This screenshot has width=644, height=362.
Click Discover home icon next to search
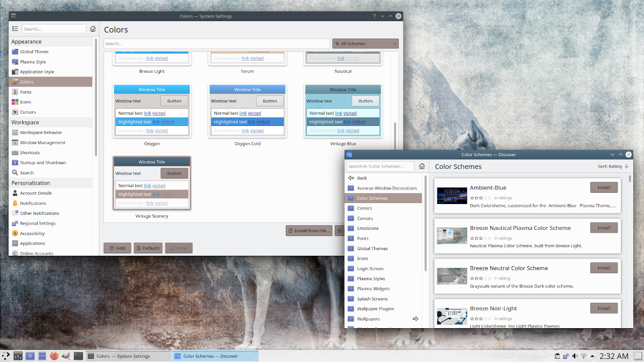[x=422, y=166]
